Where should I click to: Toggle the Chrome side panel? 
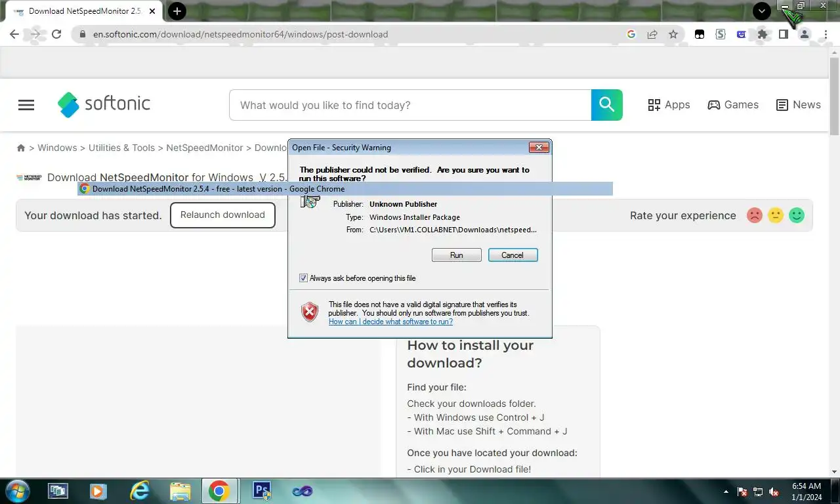coord(784,34)
